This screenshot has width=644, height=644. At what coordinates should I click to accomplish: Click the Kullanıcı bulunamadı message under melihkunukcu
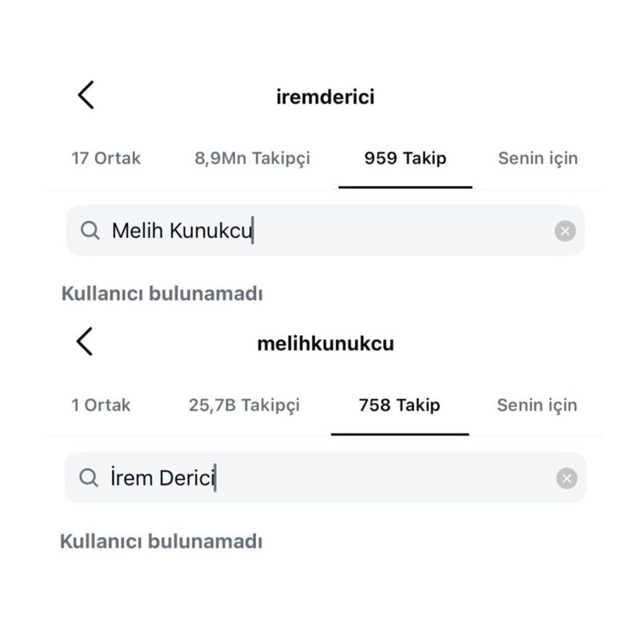pos(163,540)
